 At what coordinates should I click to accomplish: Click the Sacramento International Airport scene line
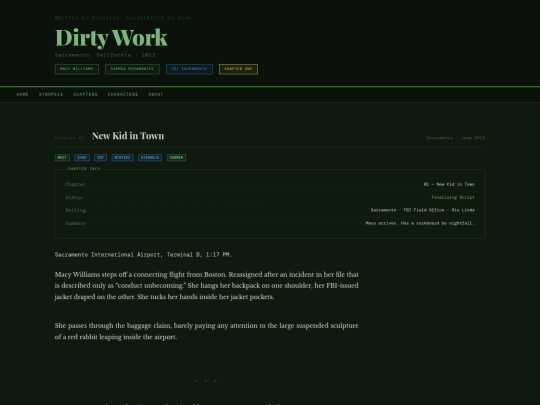point(144,255)
